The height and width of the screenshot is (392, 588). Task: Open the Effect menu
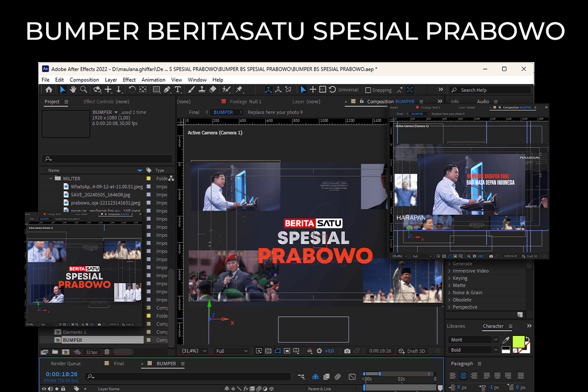pos(129,80)
